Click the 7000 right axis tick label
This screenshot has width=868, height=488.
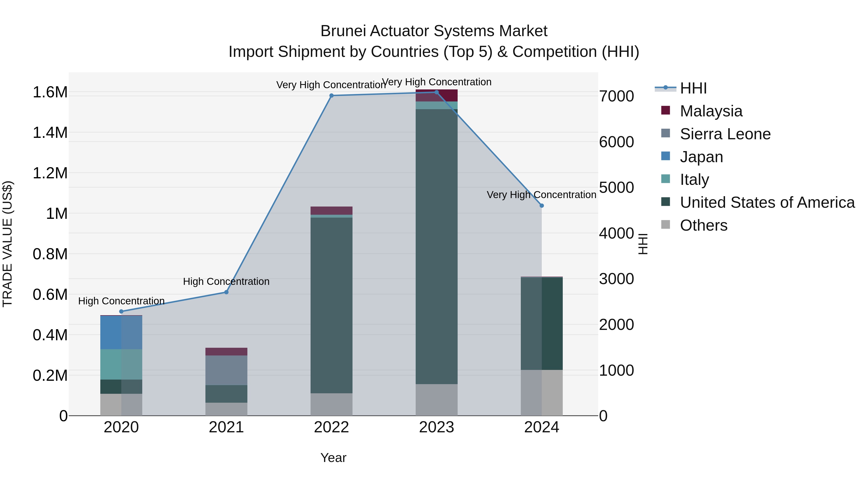[x=617, y=96]
